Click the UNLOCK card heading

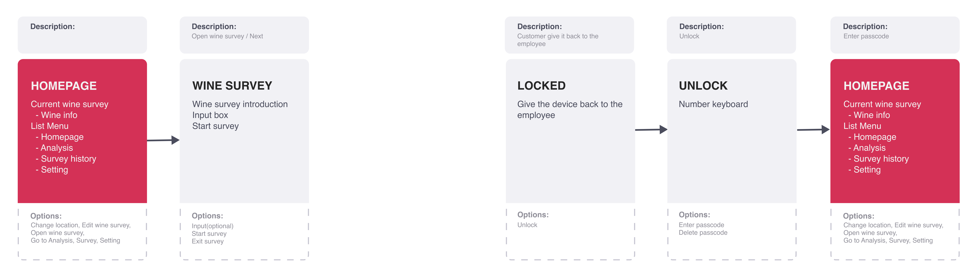click(703, 86)
